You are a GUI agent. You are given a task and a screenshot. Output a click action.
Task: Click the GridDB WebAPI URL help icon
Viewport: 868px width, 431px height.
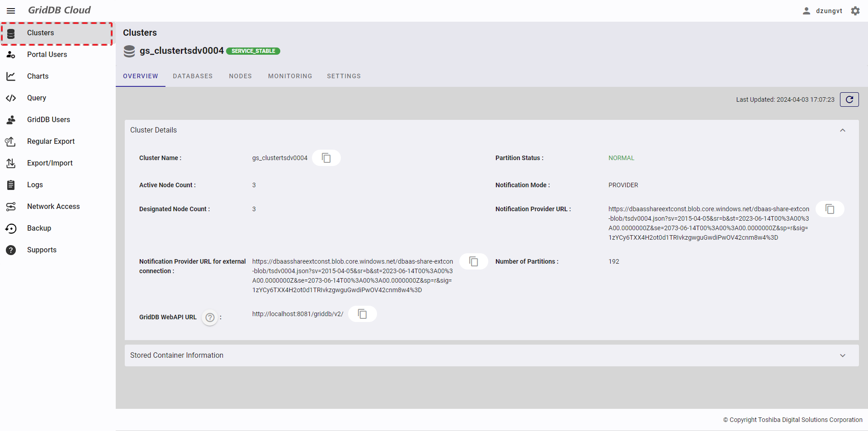210,317
